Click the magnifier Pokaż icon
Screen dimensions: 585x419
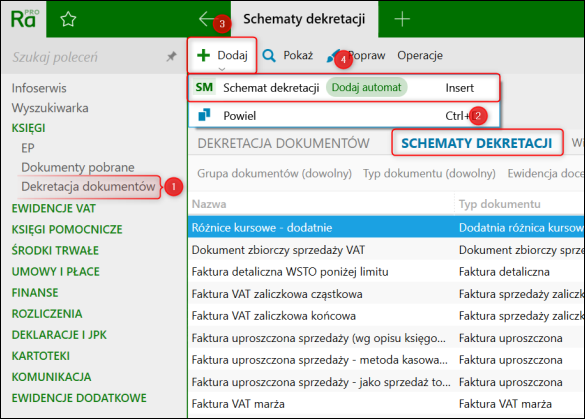pos(269,56)
